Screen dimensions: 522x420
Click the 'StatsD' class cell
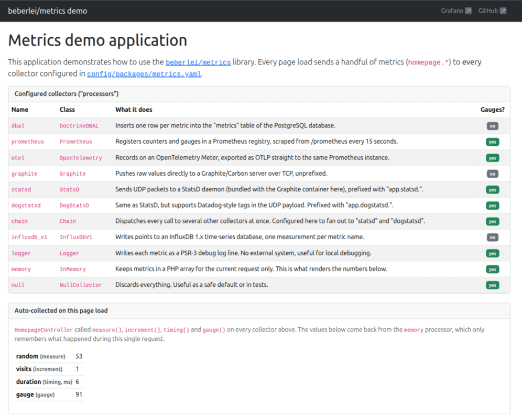coord(69,189)
